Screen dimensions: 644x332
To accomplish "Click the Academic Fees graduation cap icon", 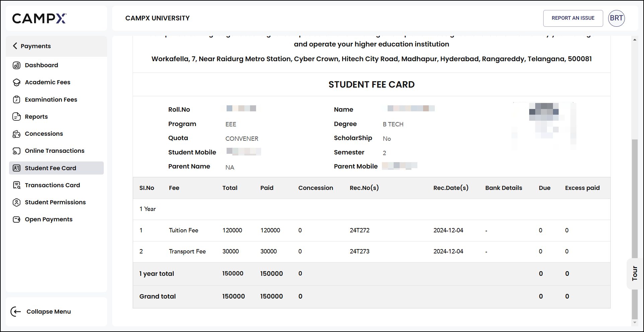I will [16, 82].
